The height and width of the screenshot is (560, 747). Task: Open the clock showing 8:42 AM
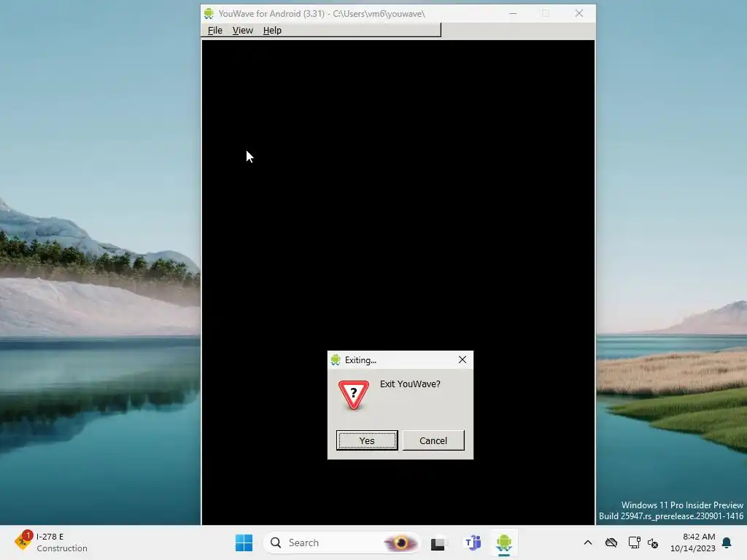click(x=693, y=542)
